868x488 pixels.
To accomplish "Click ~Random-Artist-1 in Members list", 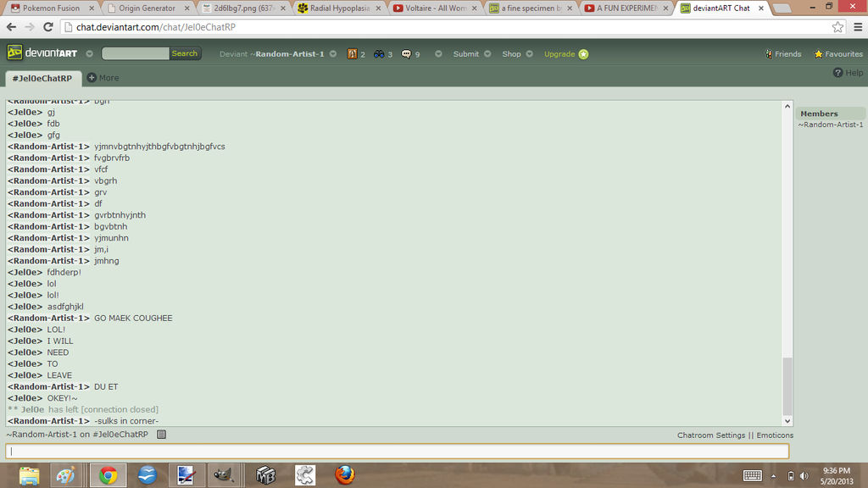I will [x=831, y=125].
